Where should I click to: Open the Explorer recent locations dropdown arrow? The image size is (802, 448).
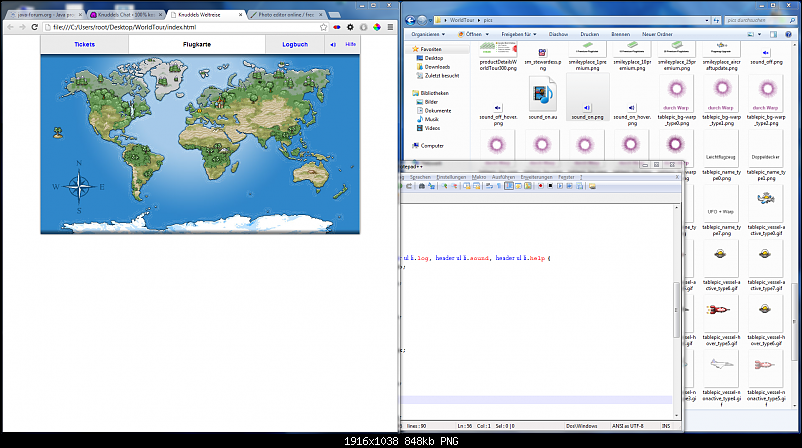tap(430, 20)
